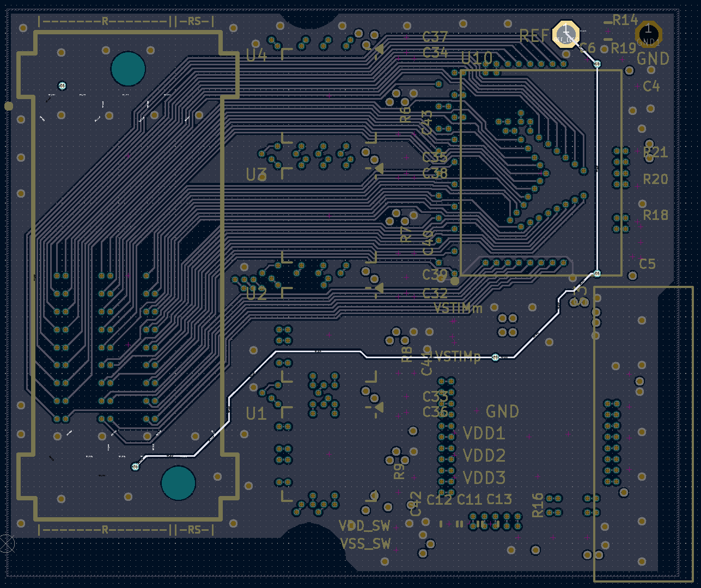Click the R14 resistor designator

tap(625, 21)
